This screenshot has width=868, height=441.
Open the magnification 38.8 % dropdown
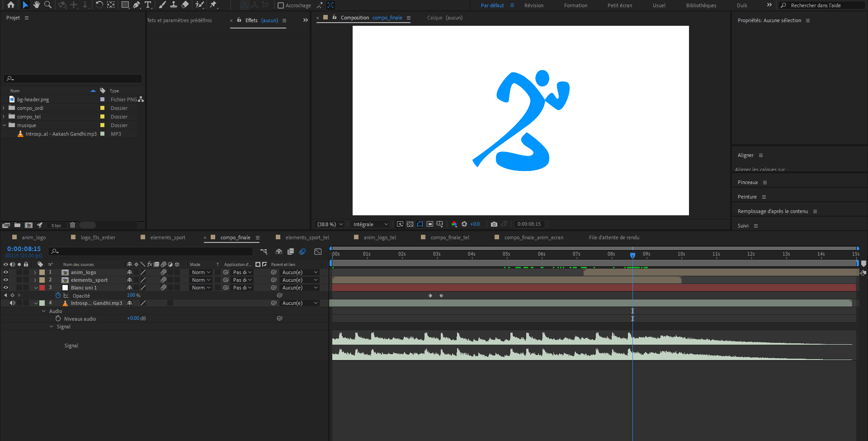(x=330, y=224)
